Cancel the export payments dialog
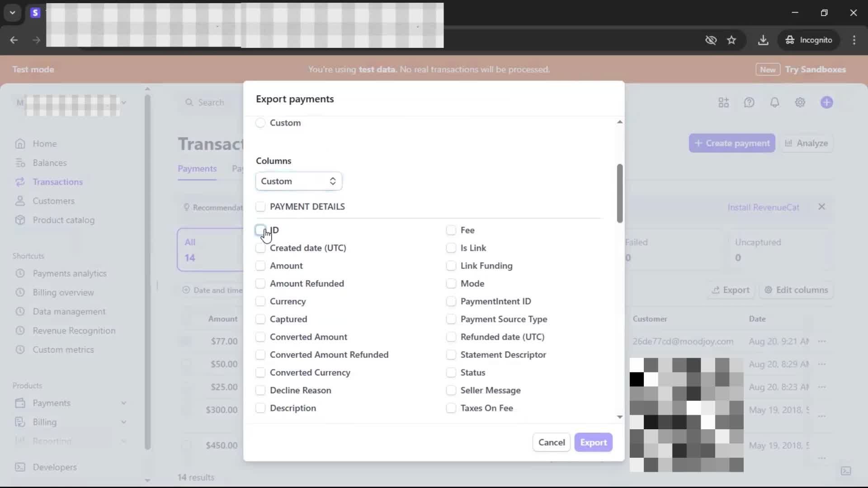 coord(551,442)
